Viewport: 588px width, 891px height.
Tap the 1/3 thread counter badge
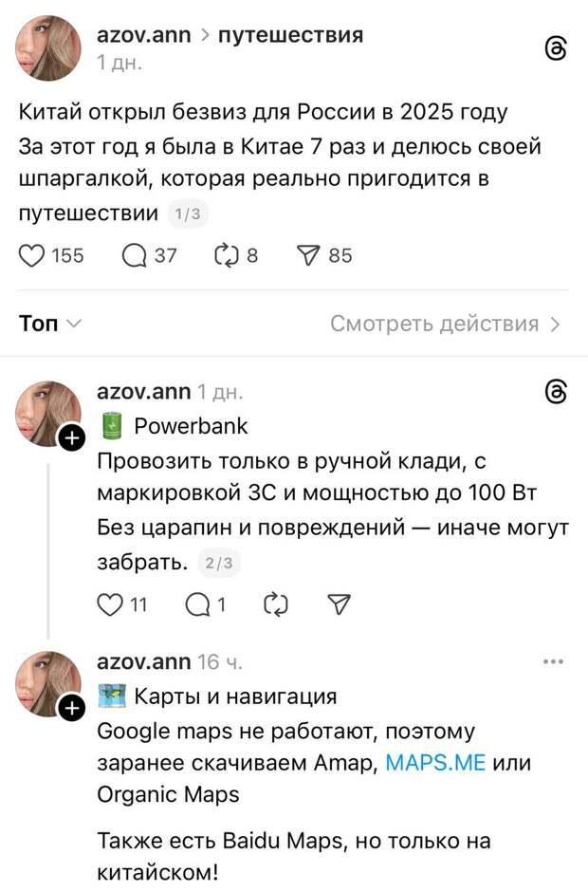click(x=189, y=214)
